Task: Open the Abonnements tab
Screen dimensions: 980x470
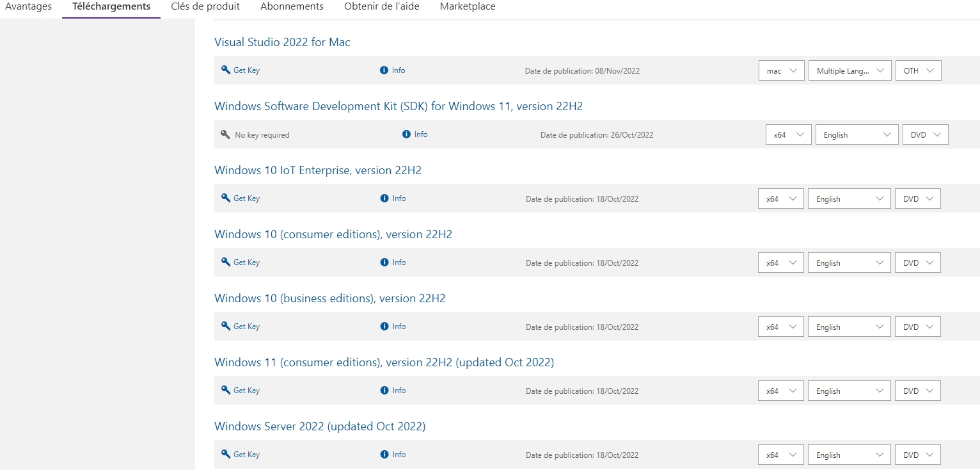Action: 292,6
